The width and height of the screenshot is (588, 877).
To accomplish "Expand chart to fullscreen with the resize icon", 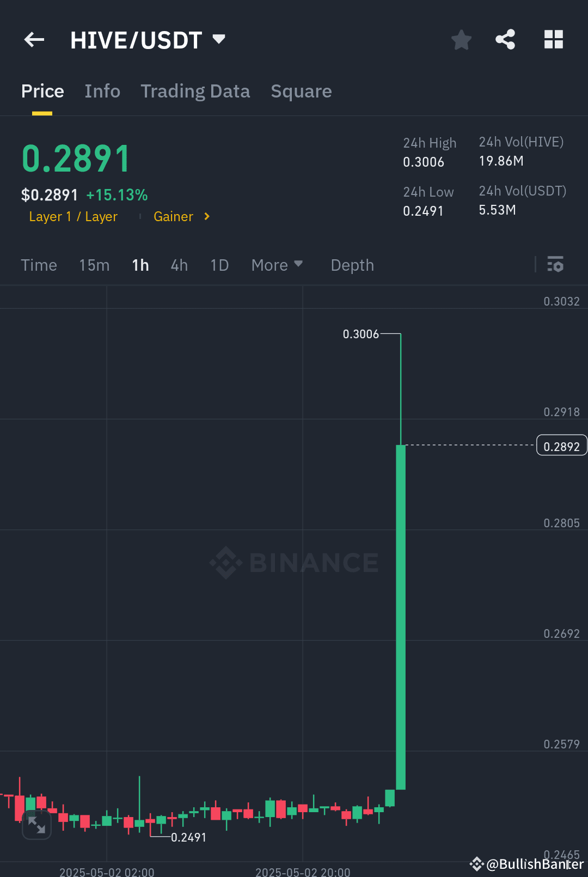I will [36, 824].
